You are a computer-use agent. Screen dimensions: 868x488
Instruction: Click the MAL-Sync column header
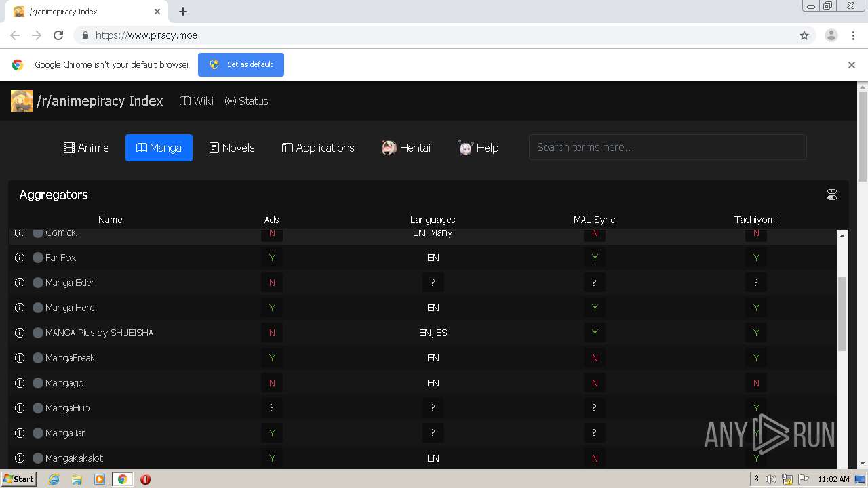click(x=594, y=220)
